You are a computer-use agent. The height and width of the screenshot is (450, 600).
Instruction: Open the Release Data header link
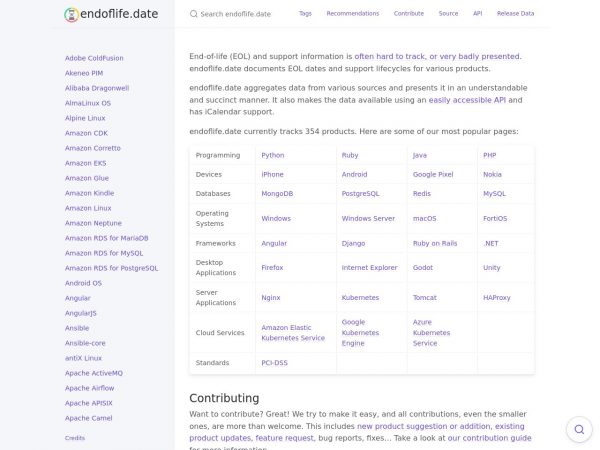click(x=515, y=14)
